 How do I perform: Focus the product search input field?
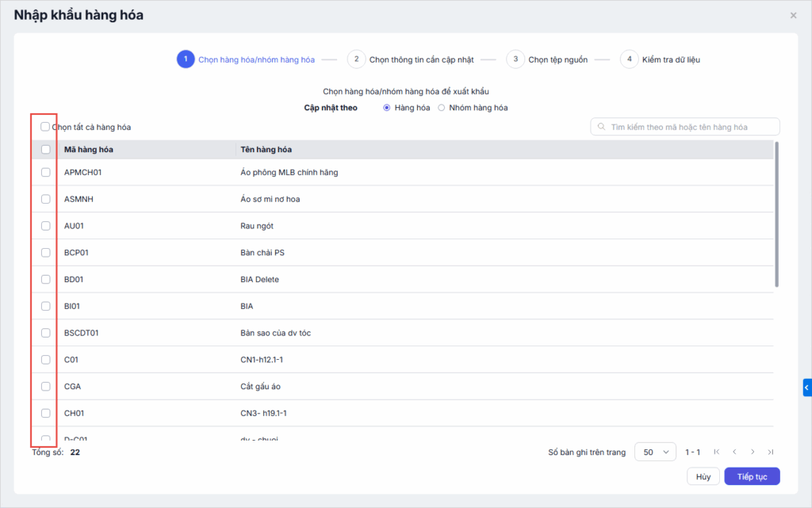(x=690, y=127)
